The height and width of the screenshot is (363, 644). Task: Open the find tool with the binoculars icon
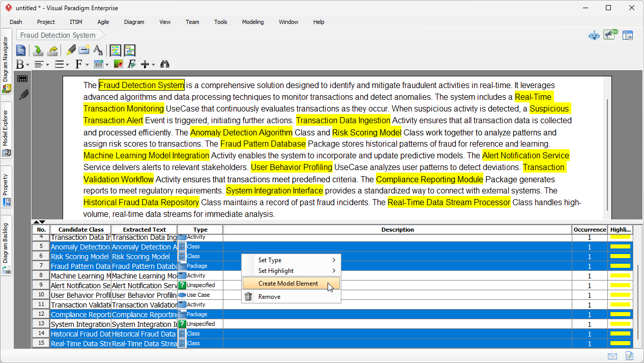[164, 64]
